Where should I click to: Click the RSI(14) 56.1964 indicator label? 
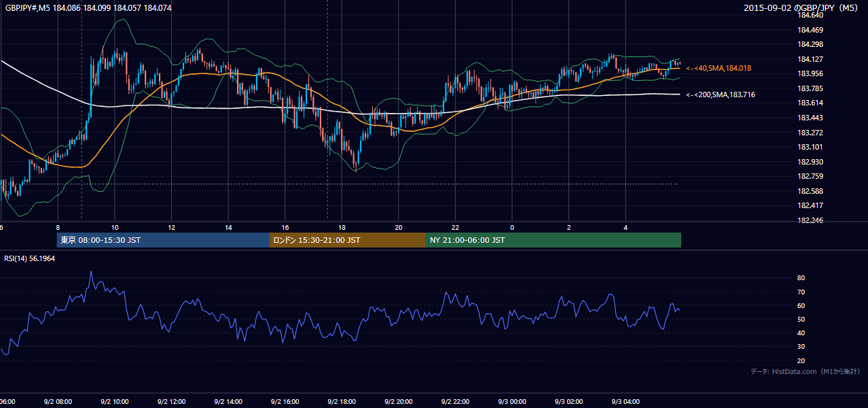pyautogui.click(x=30, y=258)
